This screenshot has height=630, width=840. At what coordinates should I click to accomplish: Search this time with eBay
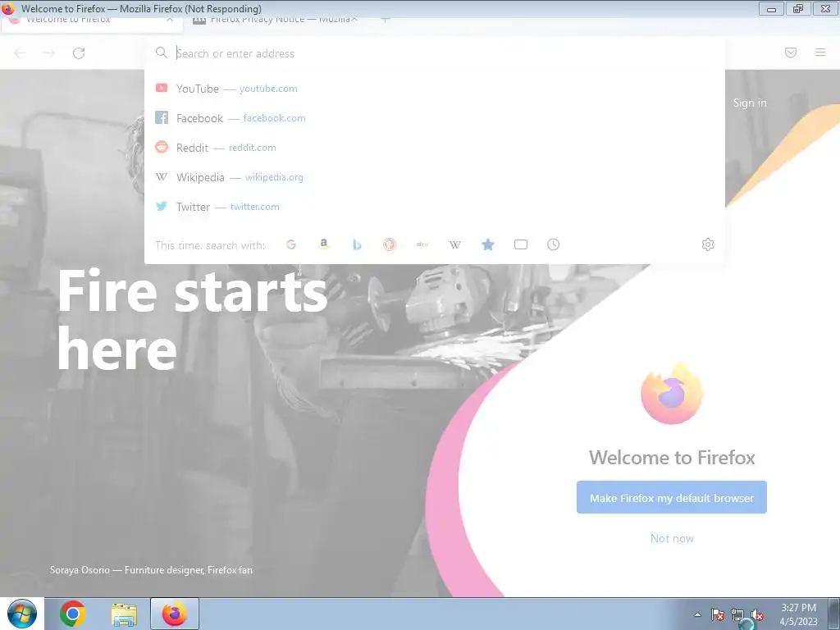point(422,244)
